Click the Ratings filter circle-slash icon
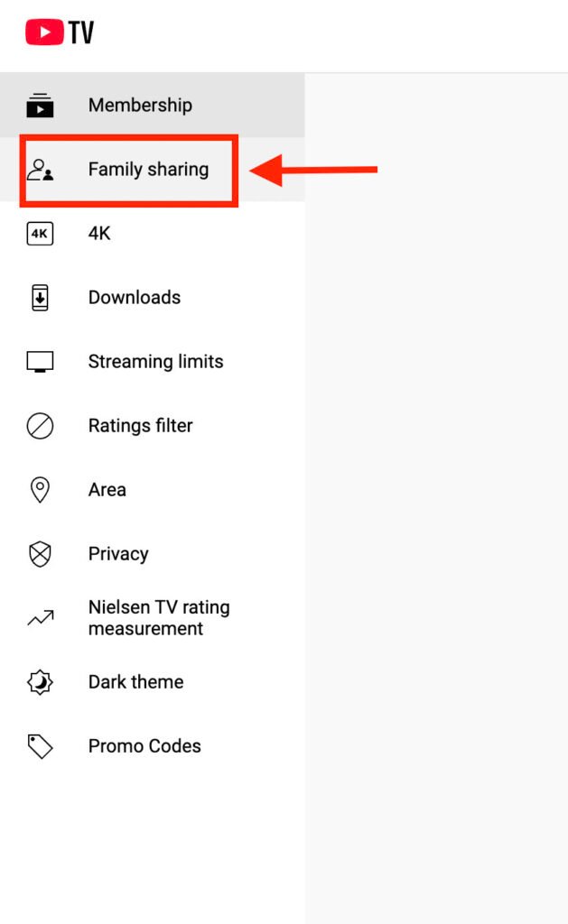This screenshot has height=924, width=568. coord(40,426)
